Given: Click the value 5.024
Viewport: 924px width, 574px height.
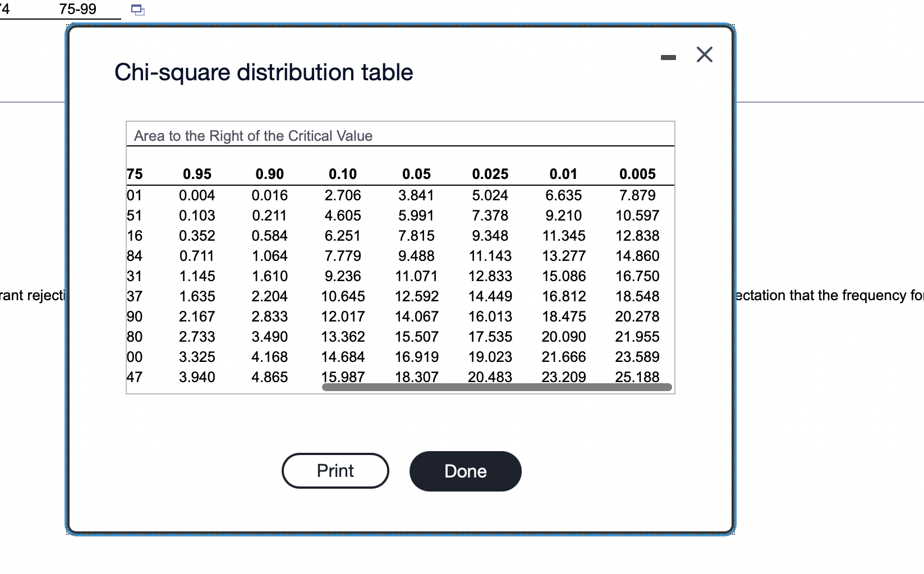Looking at the screenshot, I should coord(490,195).
